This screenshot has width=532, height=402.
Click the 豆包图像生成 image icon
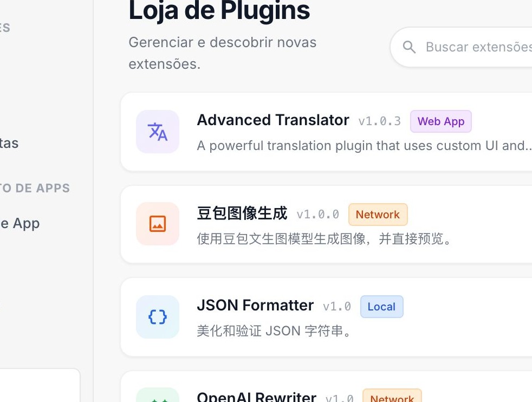[158, 224]
